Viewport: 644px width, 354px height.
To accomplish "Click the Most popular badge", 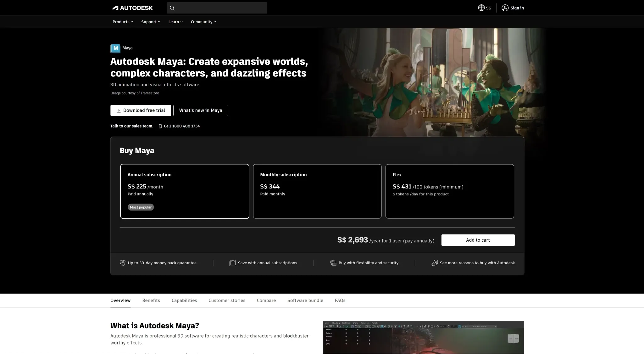I will click(141, 207).
